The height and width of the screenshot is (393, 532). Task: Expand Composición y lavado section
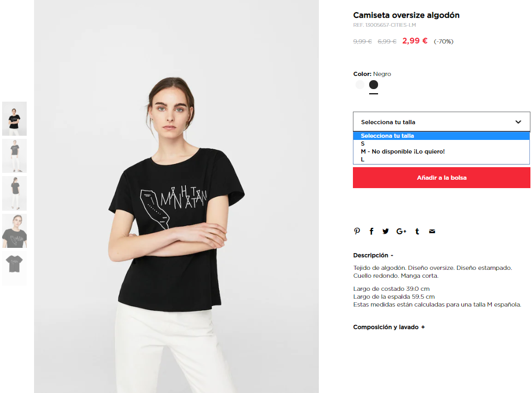389,327
